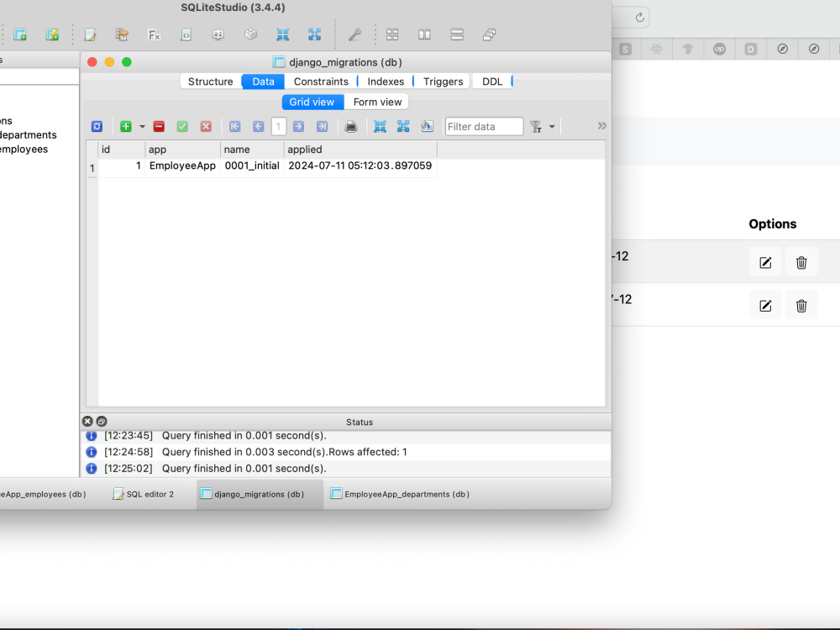The image size is (840, 630).
Task: Switch to Form view
Action: tap(377, 102)
